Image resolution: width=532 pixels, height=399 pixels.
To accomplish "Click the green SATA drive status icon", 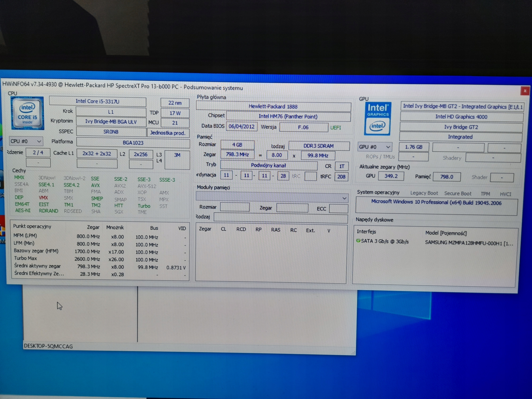I will [x=358, y=240].
